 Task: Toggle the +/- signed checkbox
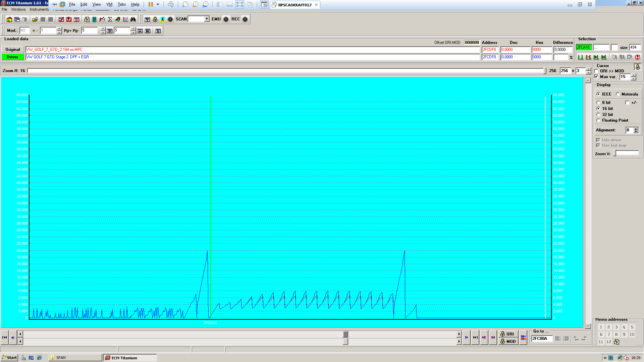(627, 103)
